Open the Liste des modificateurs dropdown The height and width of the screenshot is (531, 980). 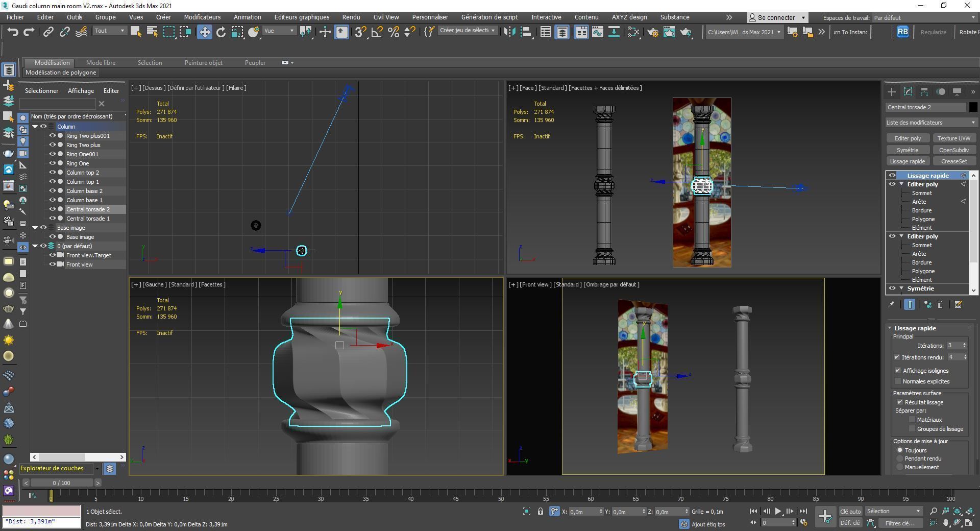tap(930, 123)
